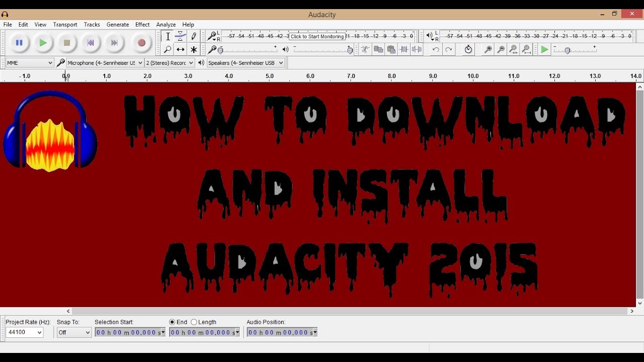Click the Fit Project zoom icon

click(x=526, y=49)
